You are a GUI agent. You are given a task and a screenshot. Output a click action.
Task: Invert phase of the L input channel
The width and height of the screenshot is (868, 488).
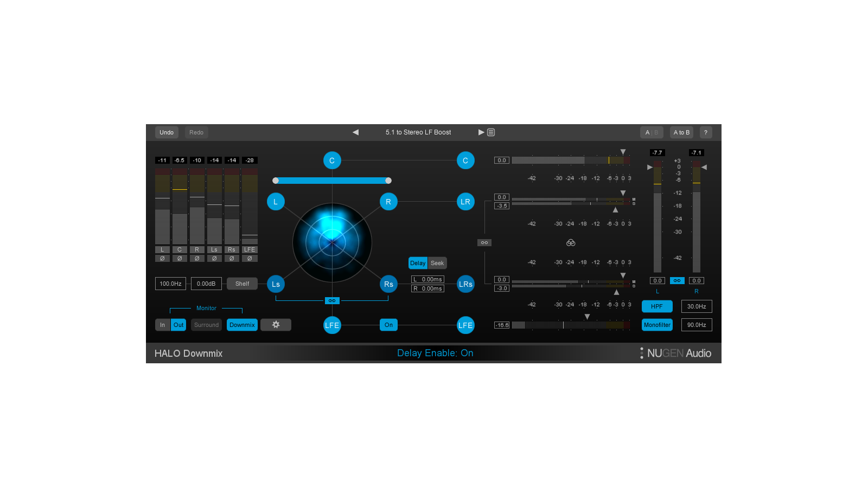coord(162,259)
